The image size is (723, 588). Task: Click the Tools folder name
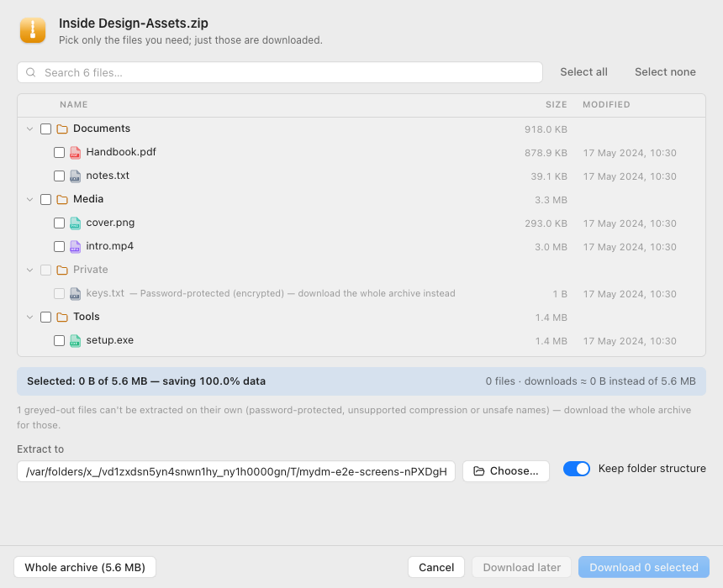tap(87, 317)
